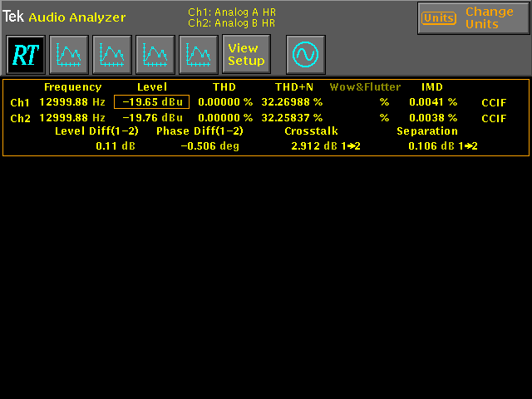532x399 pixels.
Task: Open the sine wave generator icon
Action: 305,55
